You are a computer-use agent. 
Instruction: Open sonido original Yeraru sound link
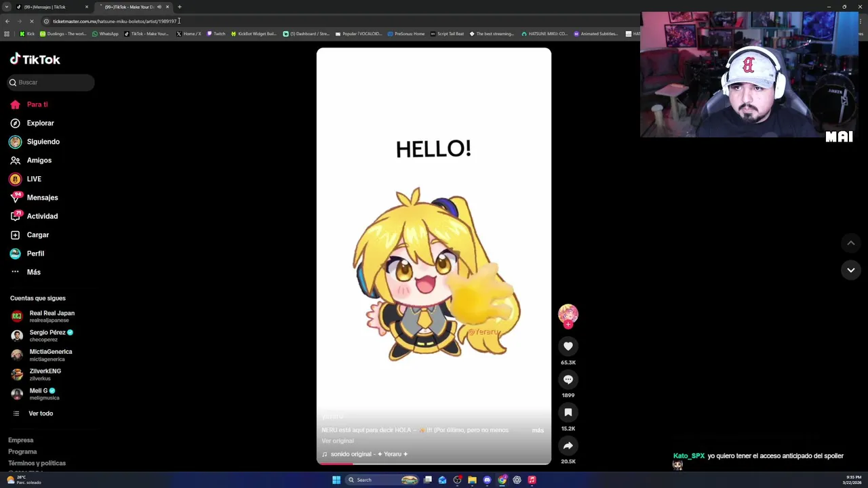point(365,454)
